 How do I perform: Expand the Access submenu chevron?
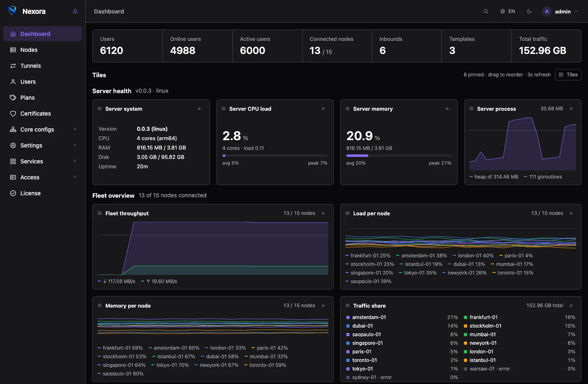pyautogui.click(x=75, y=177)
